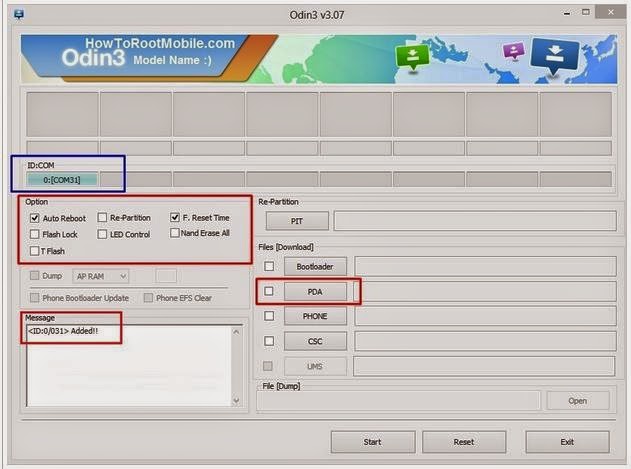
Task: Toggle the Auto Reboot checkbox
Action: click(x=35, y=218)
